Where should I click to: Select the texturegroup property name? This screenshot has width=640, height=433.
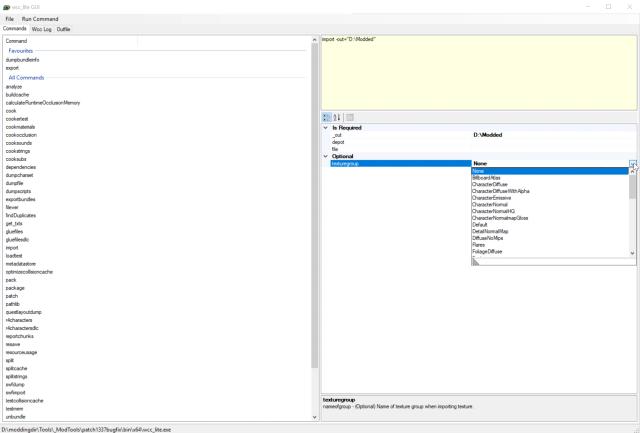400,164
